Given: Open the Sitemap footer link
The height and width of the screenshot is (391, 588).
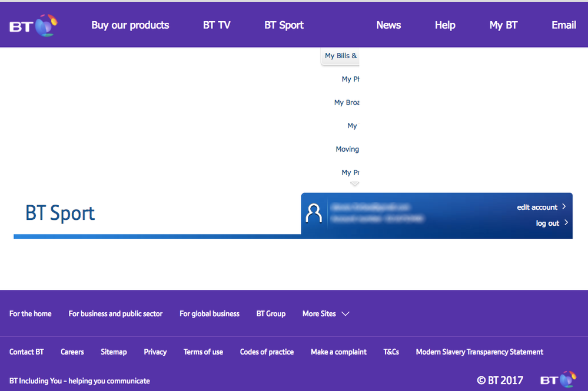Looking at the screenshot, I should (114, 352).
